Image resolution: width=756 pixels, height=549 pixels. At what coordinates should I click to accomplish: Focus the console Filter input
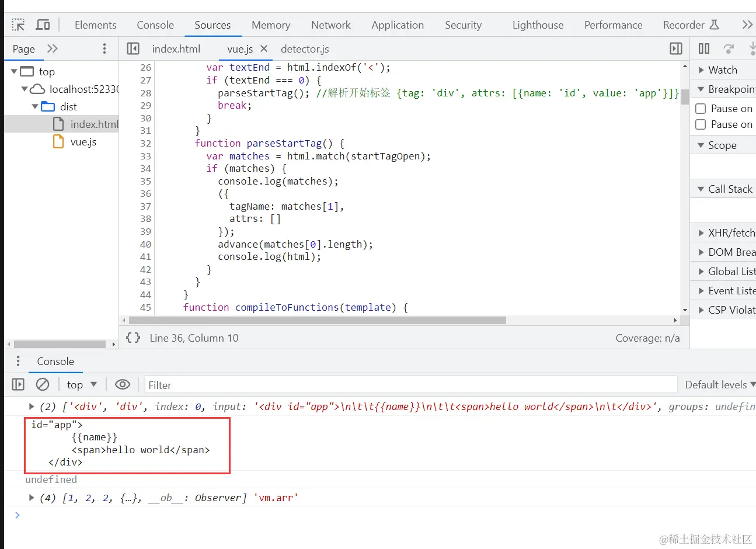411,385
